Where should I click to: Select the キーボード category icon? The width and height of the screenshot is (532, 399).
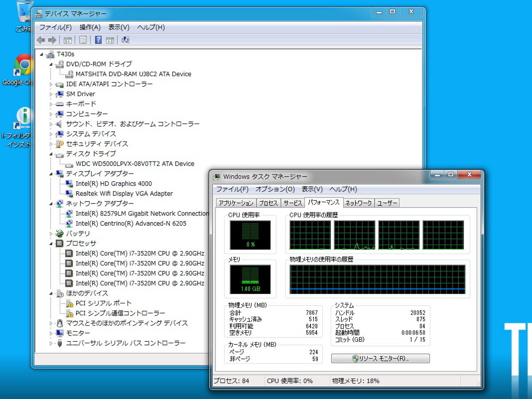(x=60, y=104)
